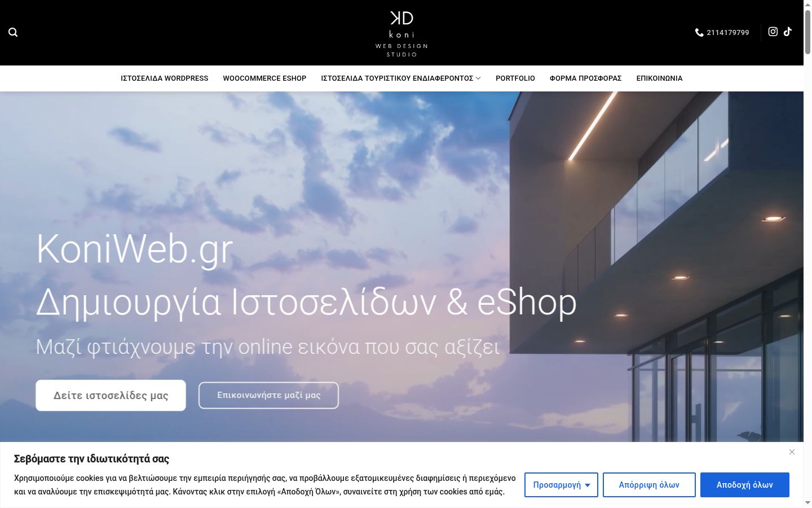Click the Δείτε ιστοσελίδες μας button

point(111,395)
